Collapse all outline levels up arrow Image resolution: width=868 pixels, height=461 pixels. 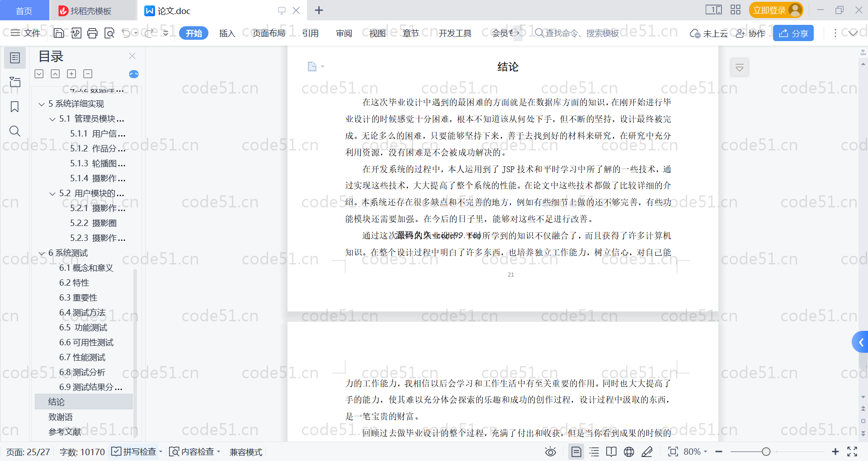point(55,74)
